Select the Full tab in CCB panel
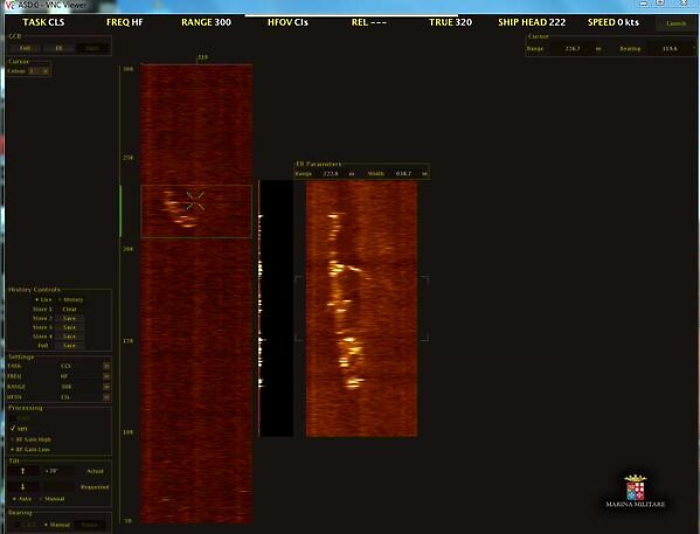The width and height of the screenshot is (700, 534). pyautogui.click(x=23, y=47)
